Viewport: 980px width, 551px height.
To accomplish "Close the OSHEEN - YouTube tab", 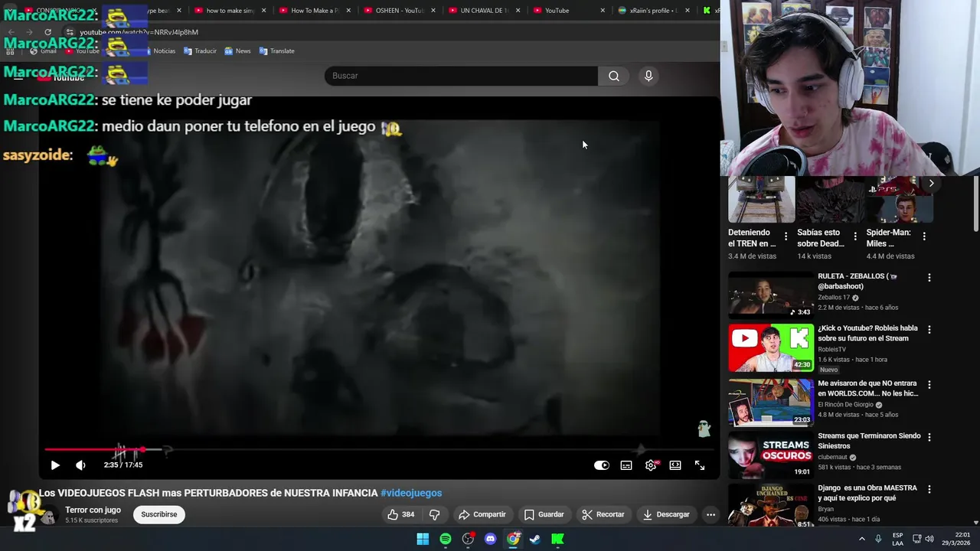I will tap(433, 11).
